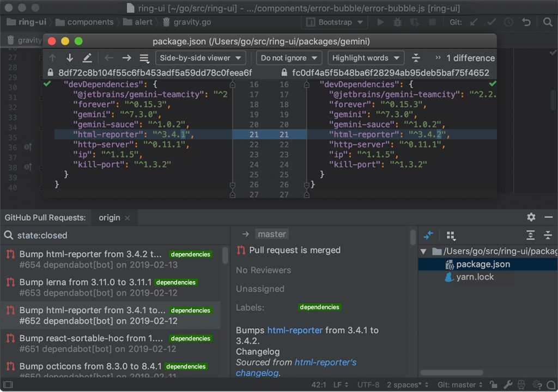
Task: Open GitHub Pull Requests settings gear
Action: [x=531, y=217]
